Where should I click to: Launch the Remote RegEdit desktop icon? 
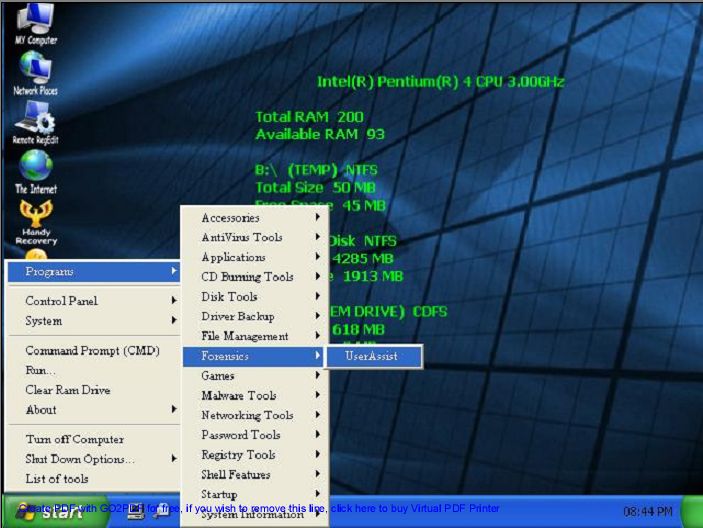tap(35, 123)
